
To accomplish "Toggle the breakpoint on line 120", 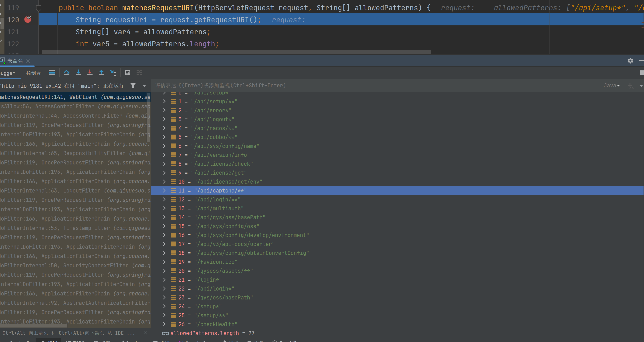I will (x=28, y=19).
